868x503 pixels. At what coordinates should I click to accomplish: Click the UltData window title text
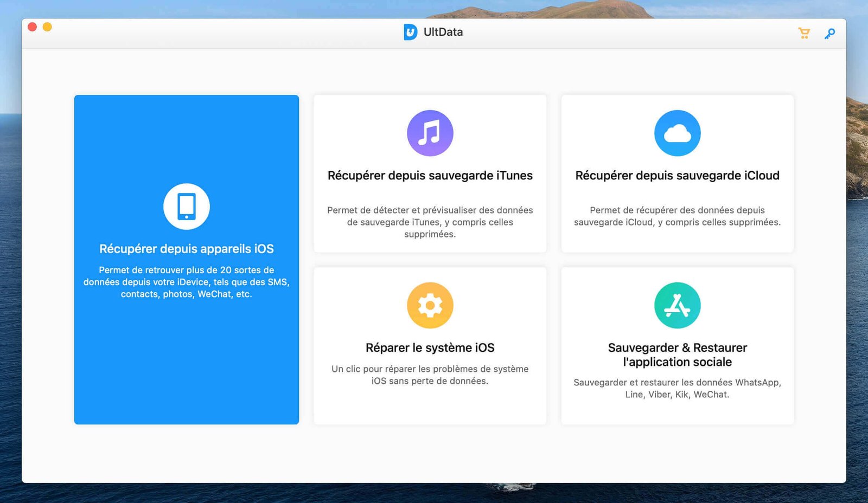[443, 32]
